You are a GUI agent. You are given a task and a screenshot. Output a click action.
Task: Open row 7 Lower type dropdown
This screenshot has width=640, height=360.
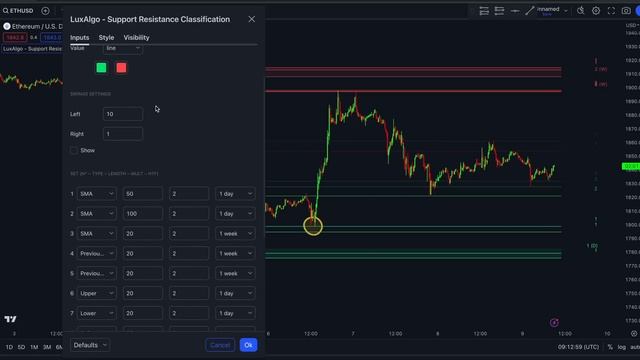96,313
